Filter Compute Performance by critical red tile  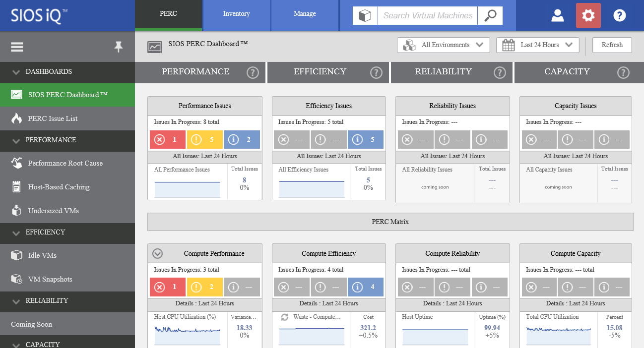click(168, 287)
